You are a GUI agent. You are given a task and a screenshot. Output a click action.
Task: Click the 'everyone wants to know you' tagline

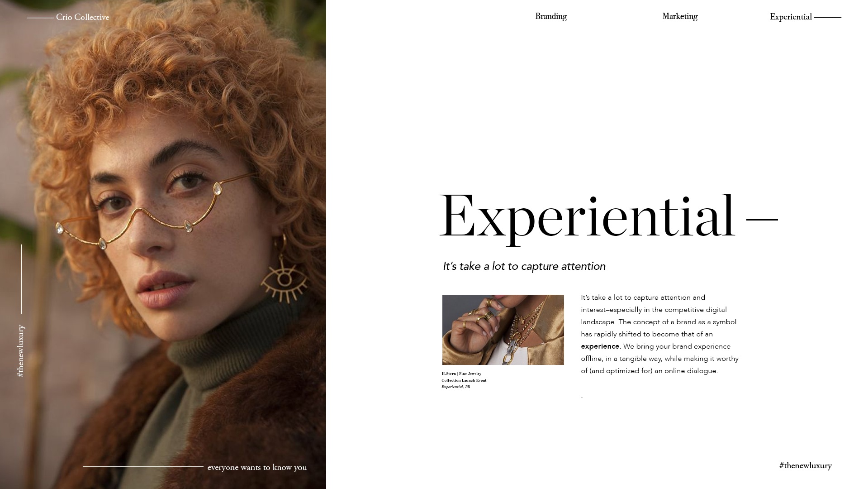257,467
